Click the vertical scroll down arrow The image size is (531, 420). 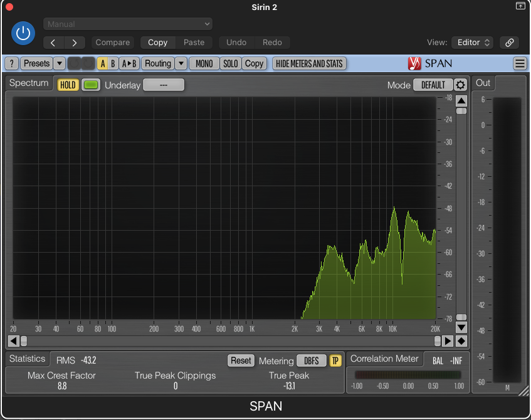[461, 327]
